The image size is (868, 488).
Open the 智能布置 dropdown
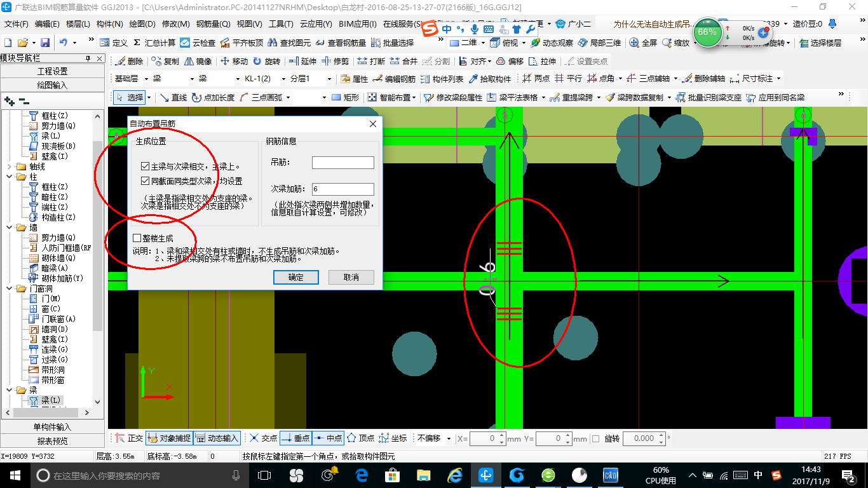pyautogui.click(x=414, y=97)
